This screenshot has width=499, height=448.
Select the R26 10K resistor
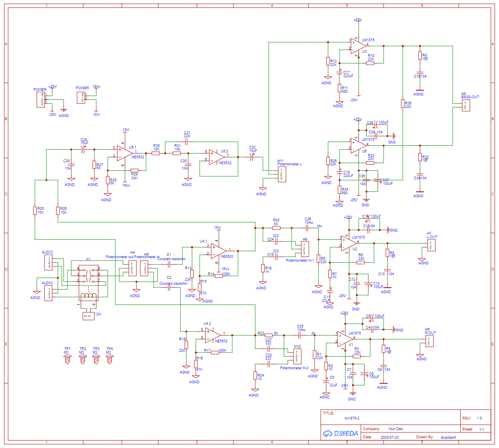click(58, 211)
